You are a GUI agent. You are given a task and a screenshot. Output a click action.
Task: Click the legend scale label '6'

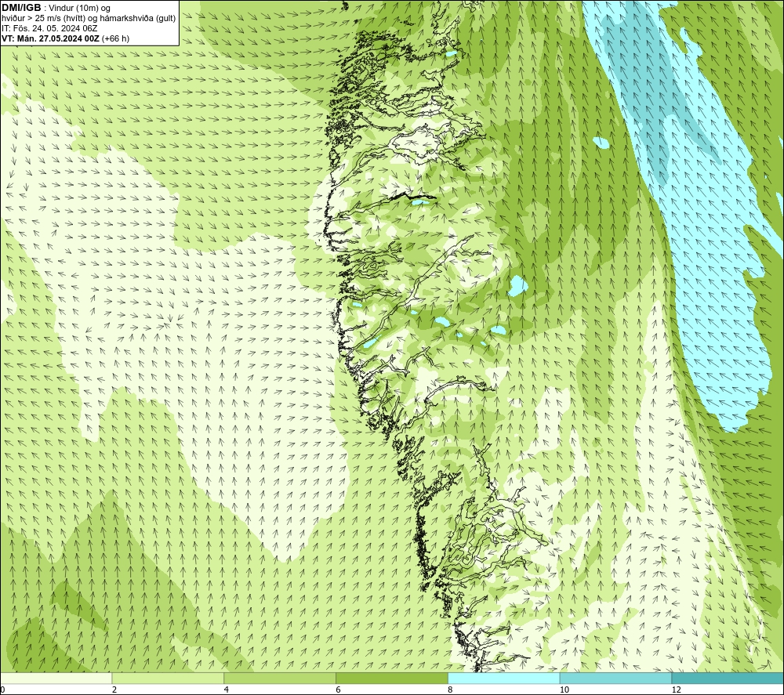[339, 690]
